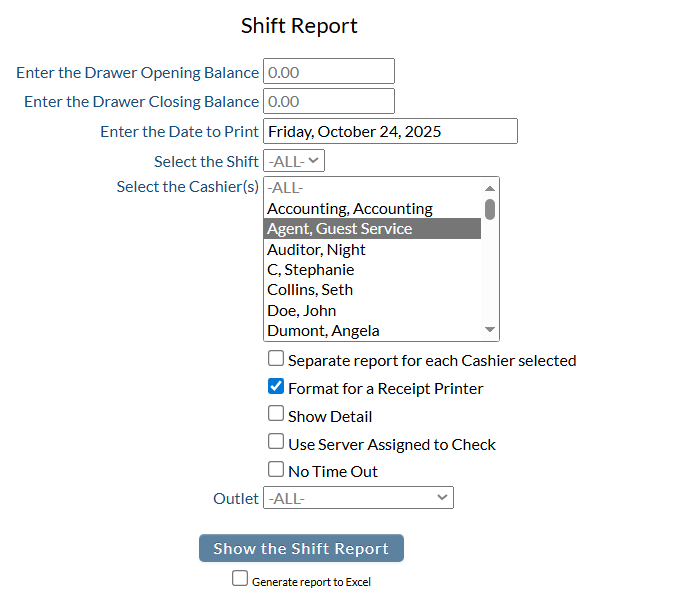Choose Dumont, Angela from the list
Image resolution: width=680 pixels, height=612 pixels.
[x=323, y=331]
